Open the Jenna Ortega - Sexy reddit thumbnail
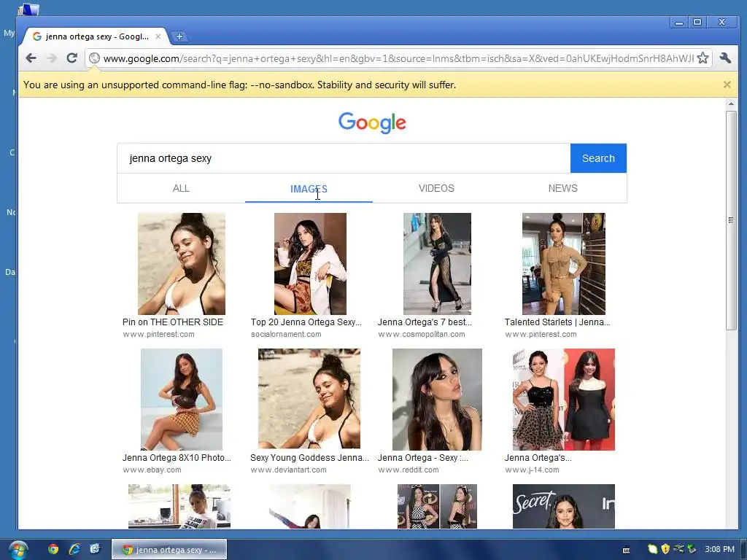 pos(438,399)
